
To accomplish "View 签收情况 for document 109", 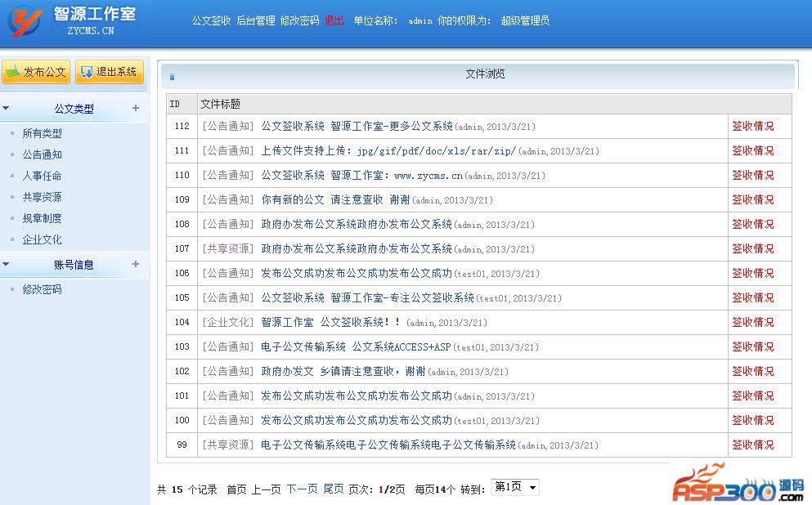I will (x=753, y=199).
